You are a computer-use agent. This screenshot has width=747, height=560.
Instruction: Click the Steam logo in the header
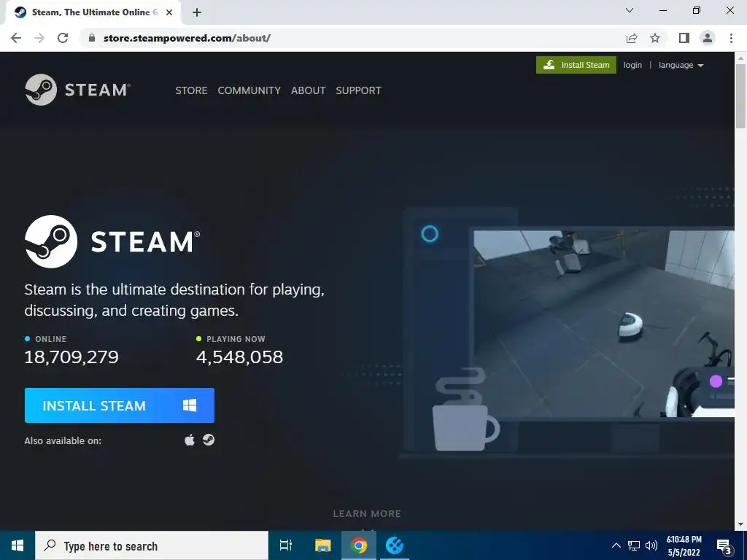(x=77, y=90)
